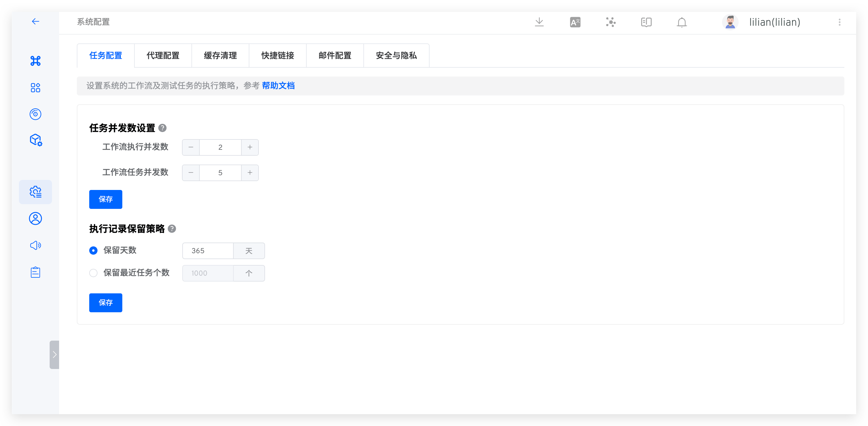Viewport: 868px width, 426px height.
Task: Open the help documentation book icon
Action: point(646,22)
